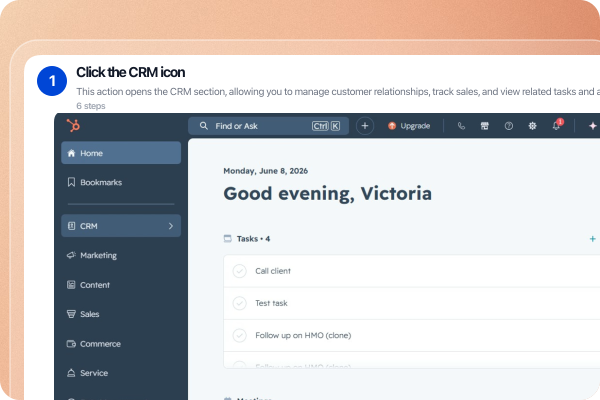Click the Upgrade button
The height and width of the screenshot is (400, 600).
409,126
